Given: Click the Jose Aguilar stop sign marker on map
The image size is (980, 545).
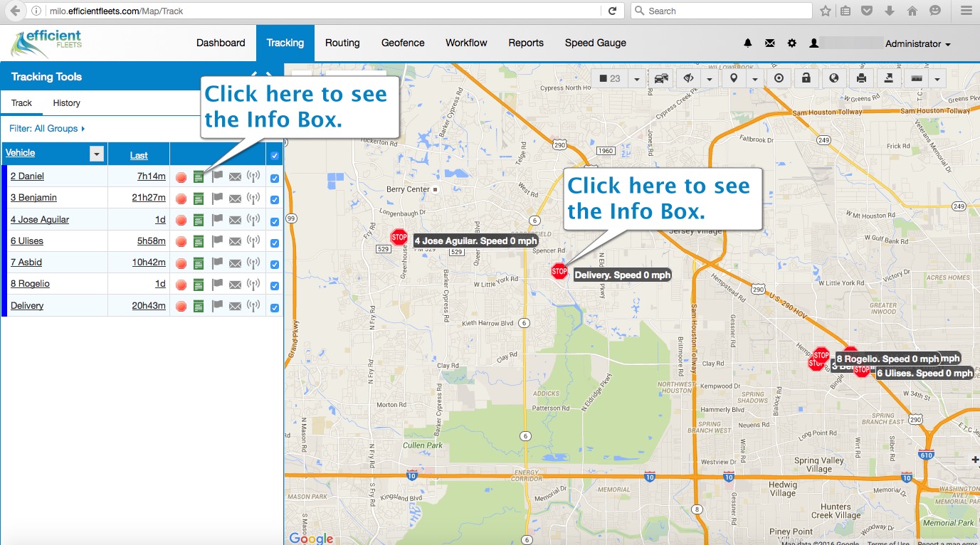Looking at the screenshot, I should point(399,238).
